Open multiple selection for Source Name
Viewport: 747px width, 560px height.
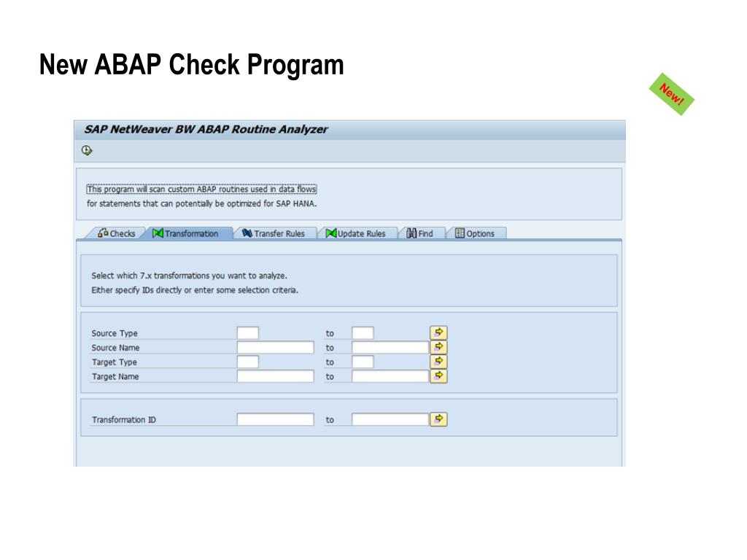coord(438,346)
